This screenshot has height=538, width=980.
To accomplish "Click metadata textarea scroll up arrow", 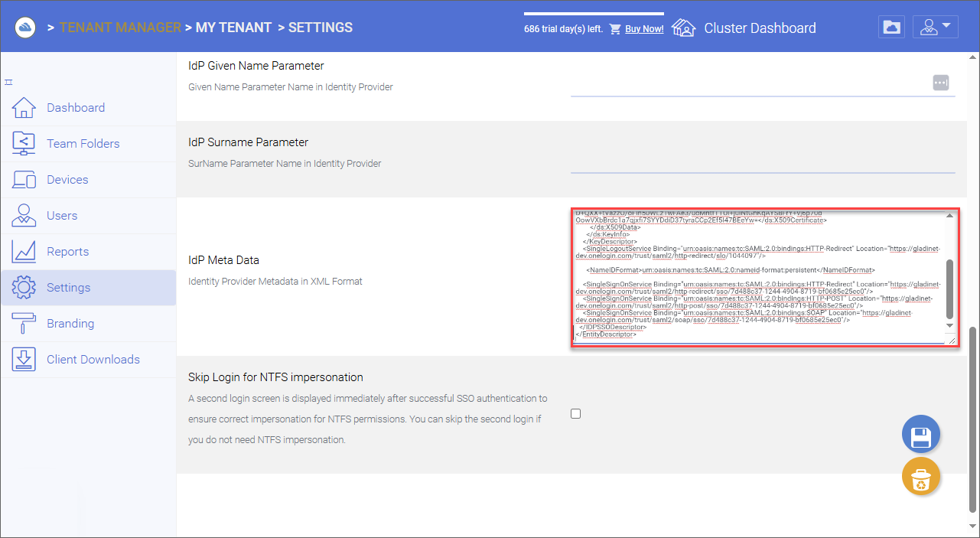I will [950, 216].
